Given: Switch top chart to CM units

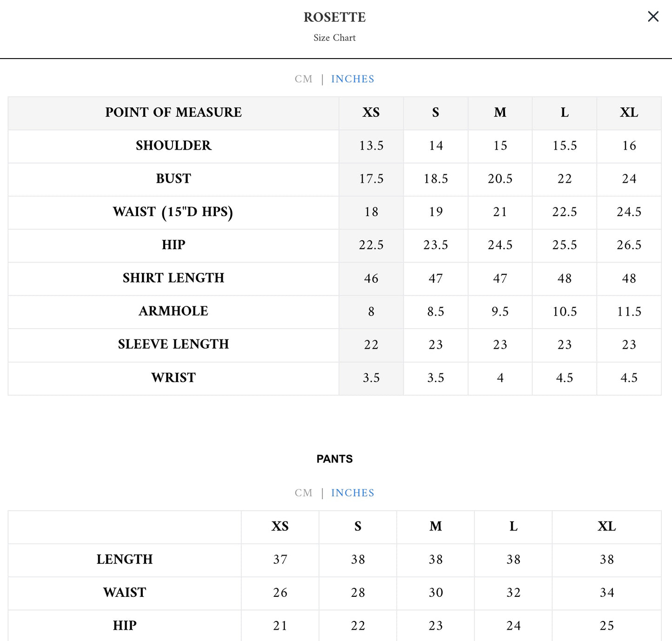Looking at the screenshot, I should 303,79.
